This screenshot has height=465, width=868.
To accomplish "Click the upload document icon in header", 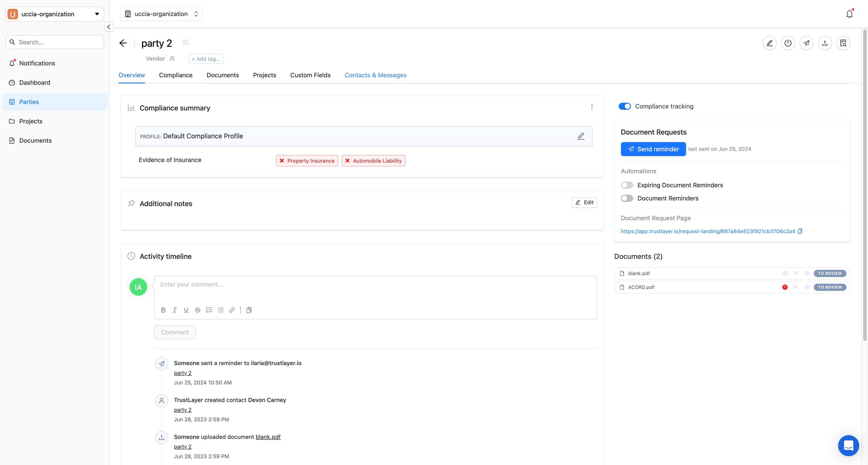I will tap(825, 43).
